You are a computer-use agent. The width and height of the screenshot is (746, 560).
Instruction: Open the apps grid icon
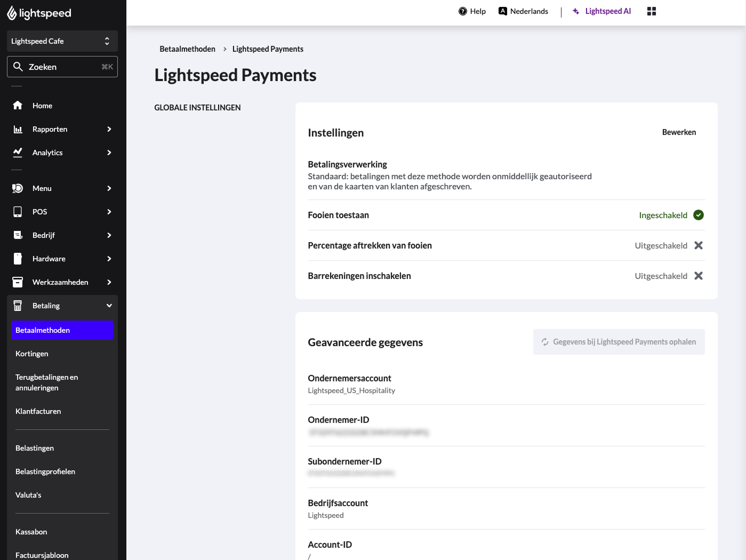tap(652, 11)
